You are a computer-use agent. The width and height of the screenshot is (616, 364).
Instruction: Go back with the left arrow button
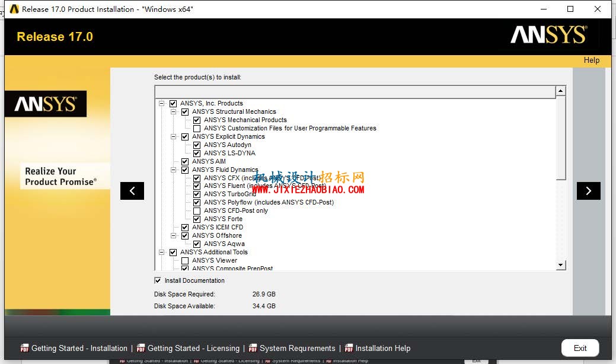click(132, 191)
